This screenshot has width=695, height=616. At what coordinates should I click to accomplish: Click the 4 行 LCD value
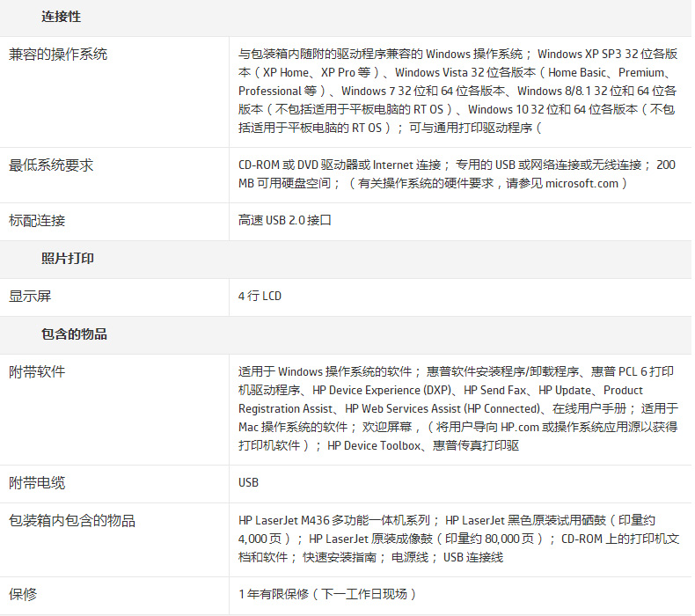260,296
